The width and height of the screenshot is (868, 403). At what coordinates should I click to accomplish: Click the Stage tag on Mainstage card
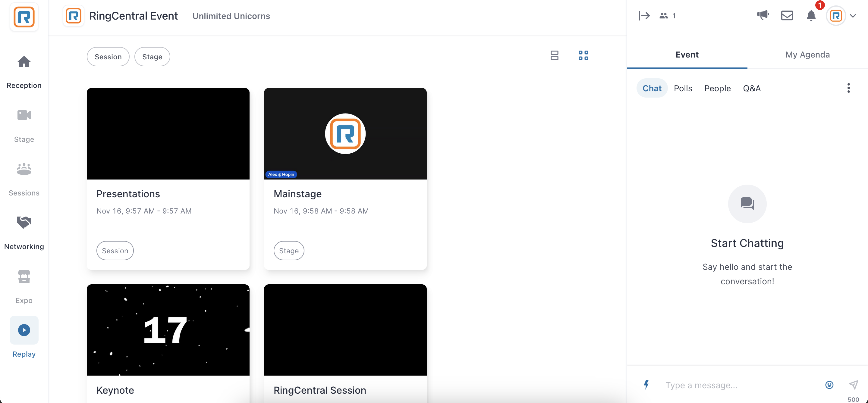pyautogui.click(x=289, y=251)
